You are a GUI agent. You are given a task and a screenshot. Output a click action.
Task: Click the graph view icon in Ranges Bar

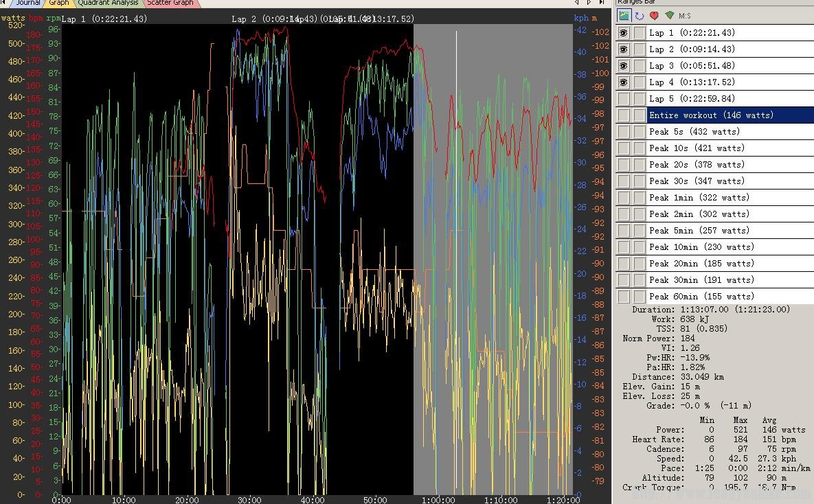(624, 15)
